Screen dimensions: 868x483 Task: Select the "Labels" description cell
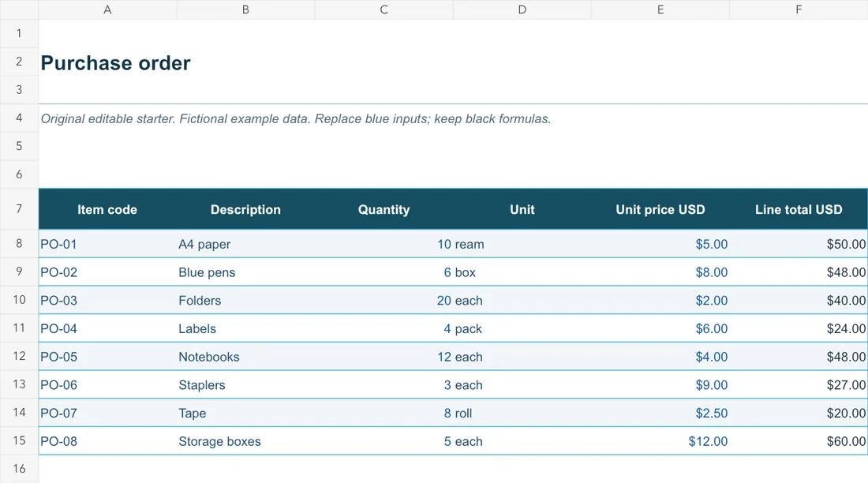click(x=245, y=328)
